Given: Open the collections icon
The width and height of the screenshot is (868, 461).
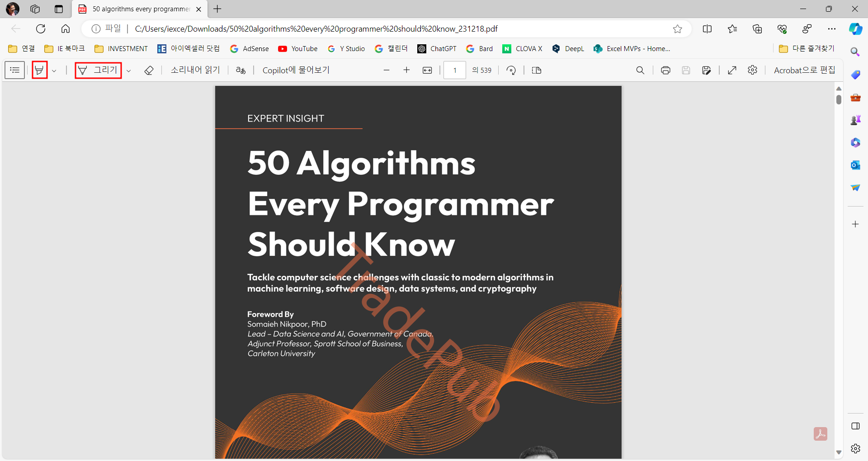Looking at the screenshot, I should pos(757,29).
